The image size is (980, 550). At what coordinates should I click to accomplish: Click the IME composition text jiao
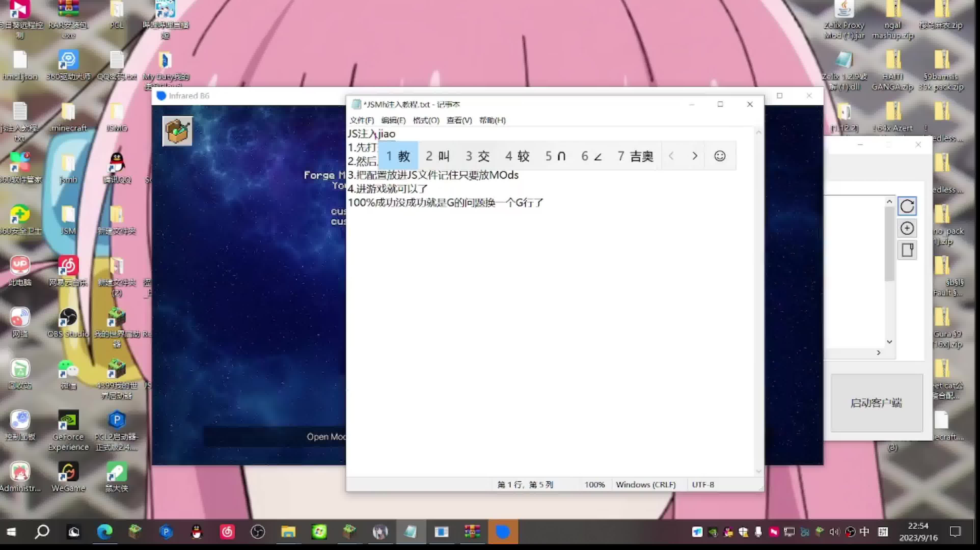(387, 134)
